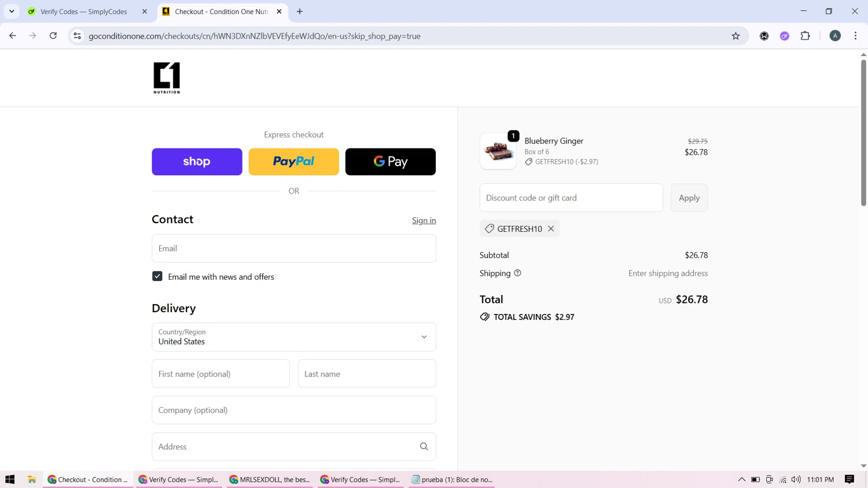Open the prueba (1) Bloc de notas window
Viewport: 868px width, 488px height.
[x=452, y=479]
